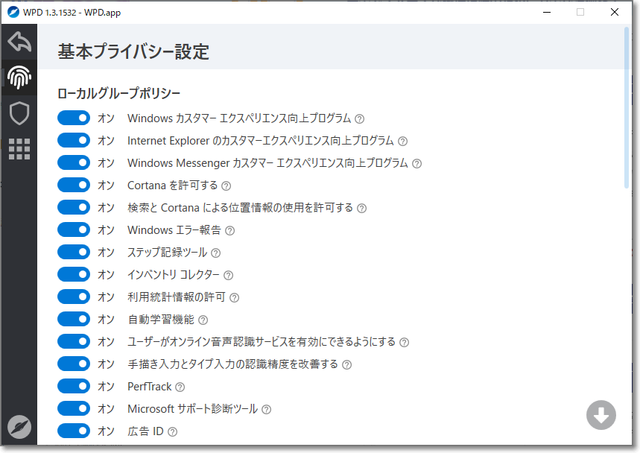Switch off インベントリ コレクター toggle
Viewport: 640px width, 453px height.
[74, 274]
